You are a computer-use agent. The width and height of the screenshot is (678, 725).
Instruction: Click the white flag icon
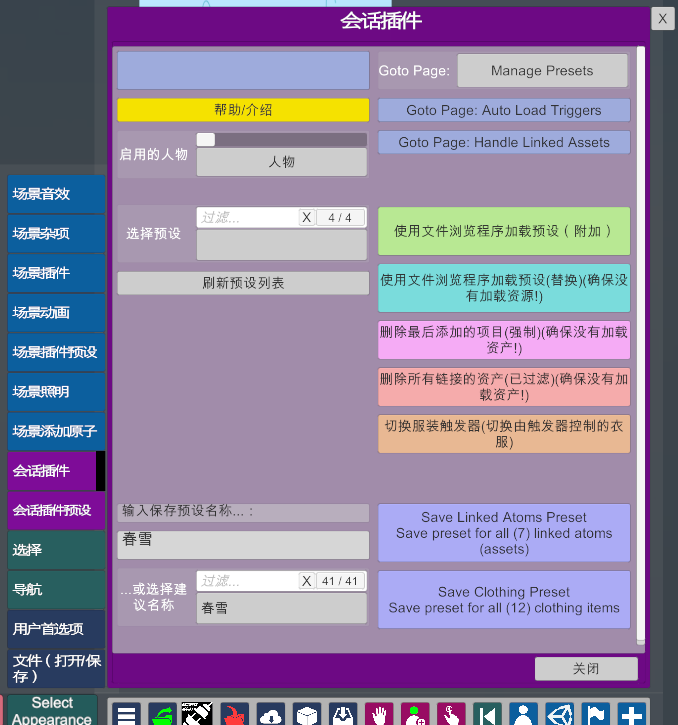click(596, 714)
